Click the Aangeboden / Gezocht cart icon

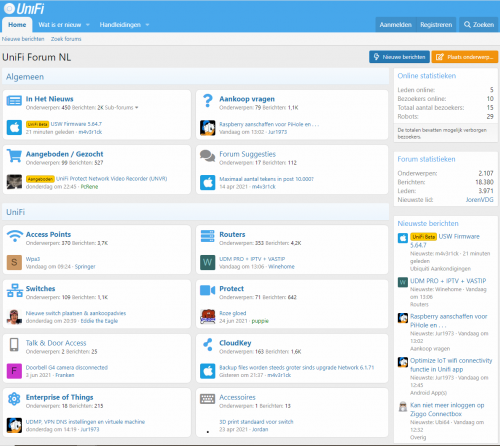click(x=14, y=156)
